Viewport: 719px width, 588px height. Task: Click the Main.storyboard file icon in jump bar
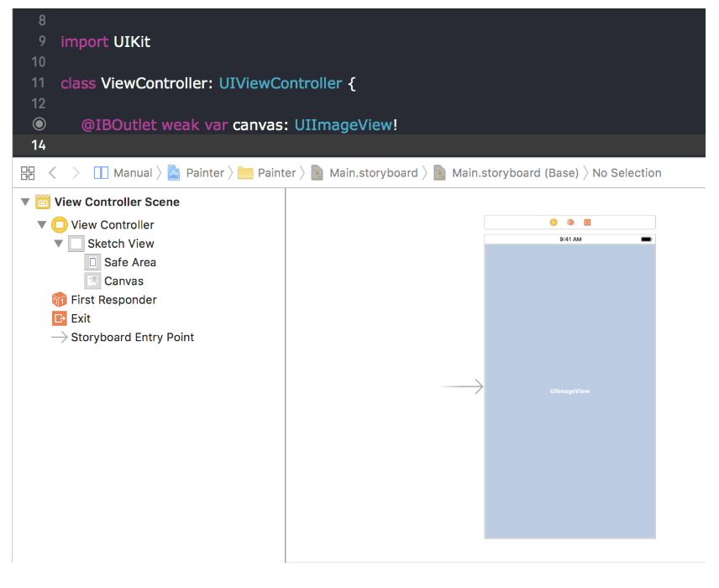pos(317,172)
